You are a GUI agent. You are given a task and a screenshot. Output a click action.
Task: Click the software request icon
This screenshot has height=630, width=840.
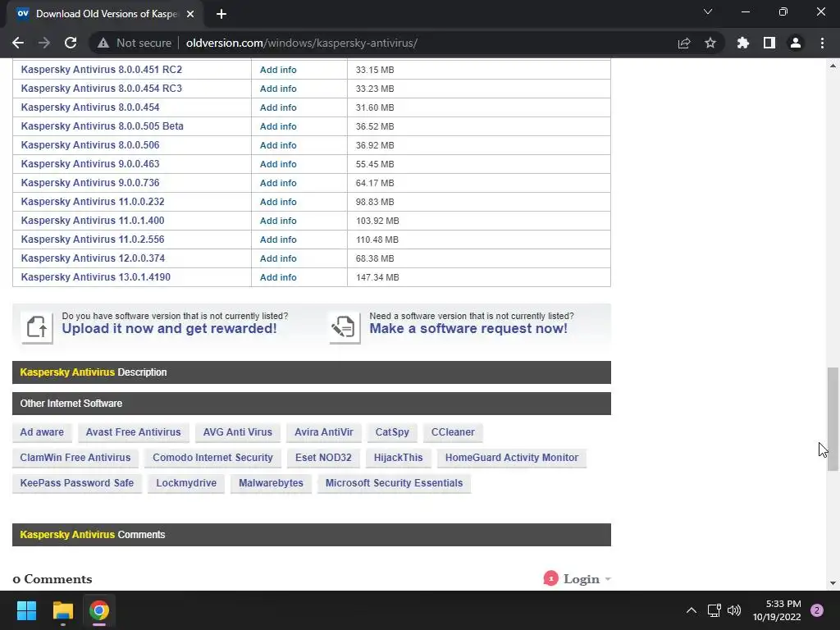[x=344, y=326]
